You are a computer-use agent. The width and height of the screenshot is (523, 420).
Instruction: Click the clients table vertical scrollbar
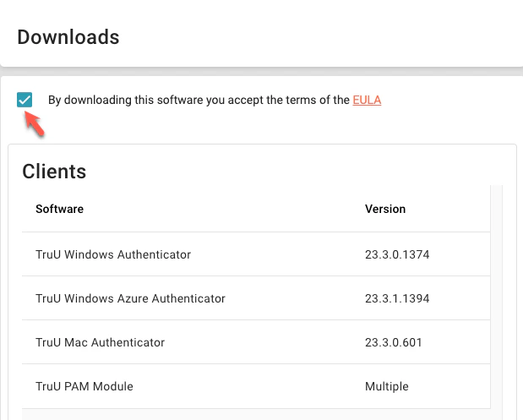point(497,302)
